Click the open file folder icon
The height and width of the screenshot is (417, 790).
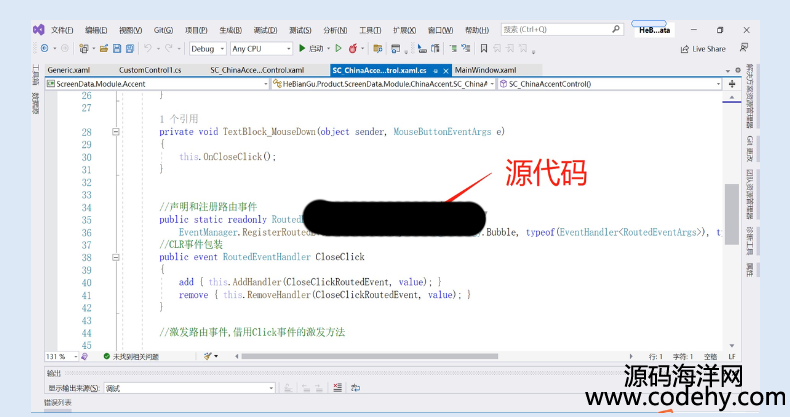[104, 48]
